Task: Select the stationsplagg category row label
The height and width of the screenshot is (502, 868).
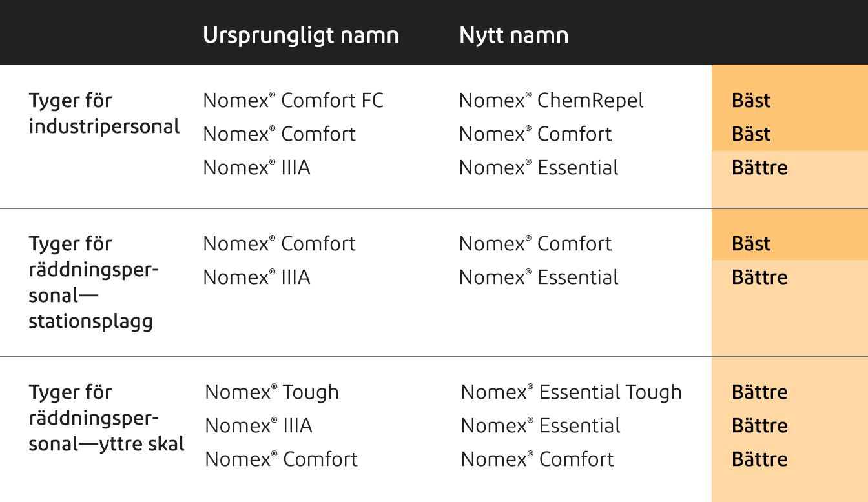Action: point(93,282)
